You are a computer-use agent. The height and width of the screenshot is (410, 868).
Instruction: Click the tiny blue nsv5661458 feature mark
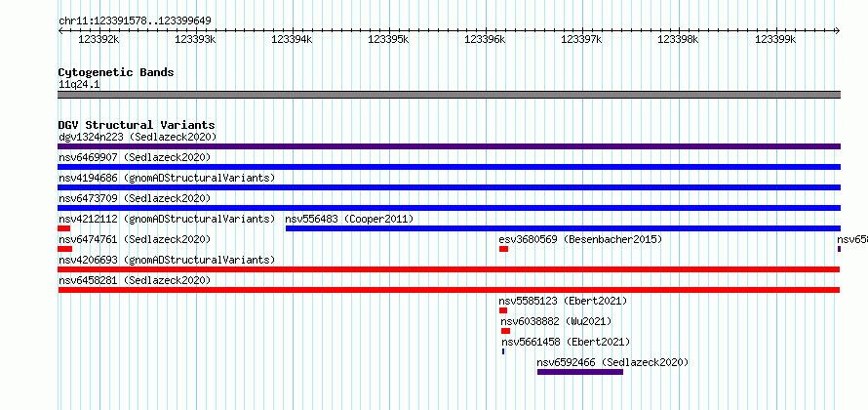click(x=503, y=351)
